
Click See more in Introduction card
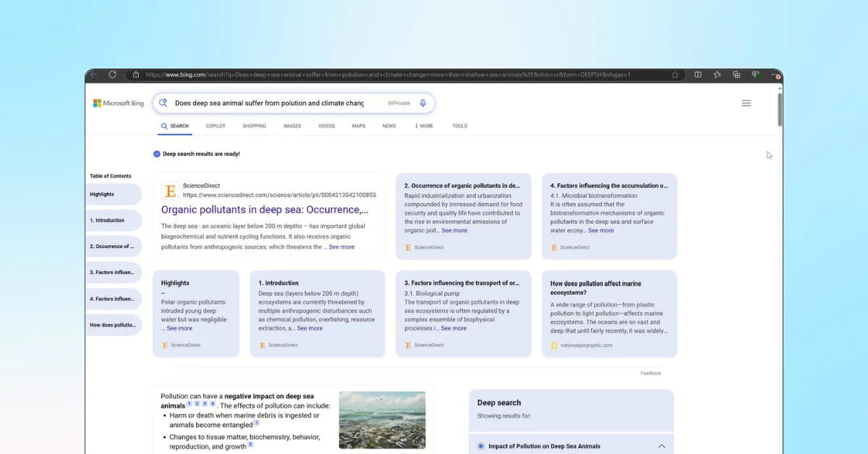point(310,328)
